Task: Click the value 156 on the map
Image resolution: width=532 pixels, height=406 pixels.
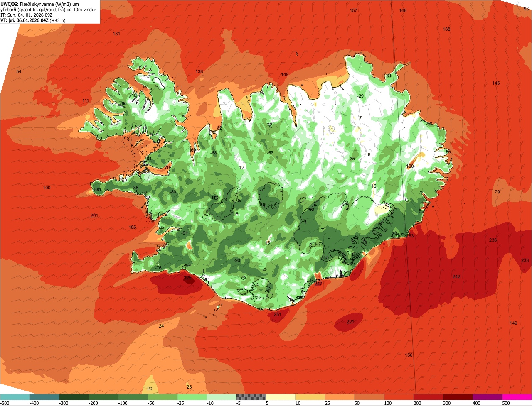Action: pyautogui.click(x=409, y=355)
